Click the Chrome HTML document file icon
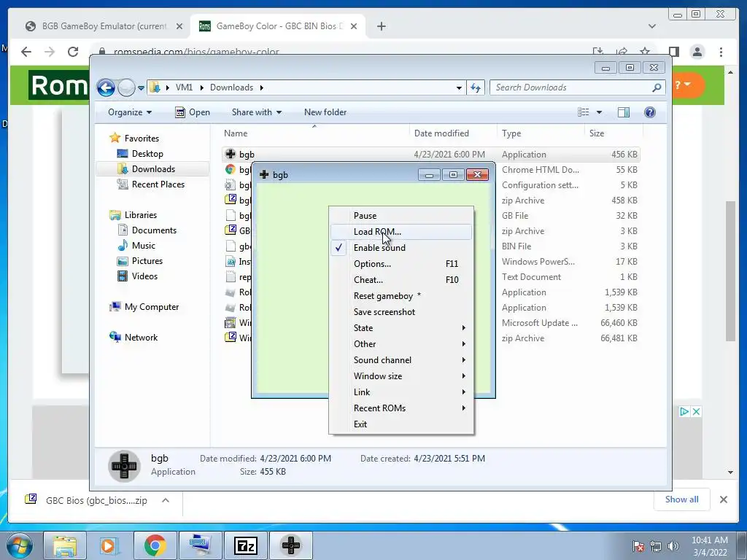 (x=231, y=169)
